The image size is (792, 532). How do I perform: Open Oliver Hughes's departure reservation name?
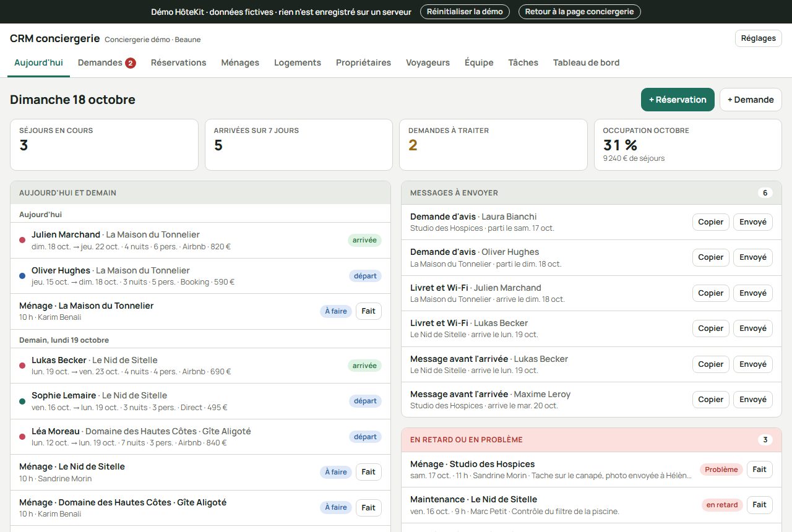(61, 270)
